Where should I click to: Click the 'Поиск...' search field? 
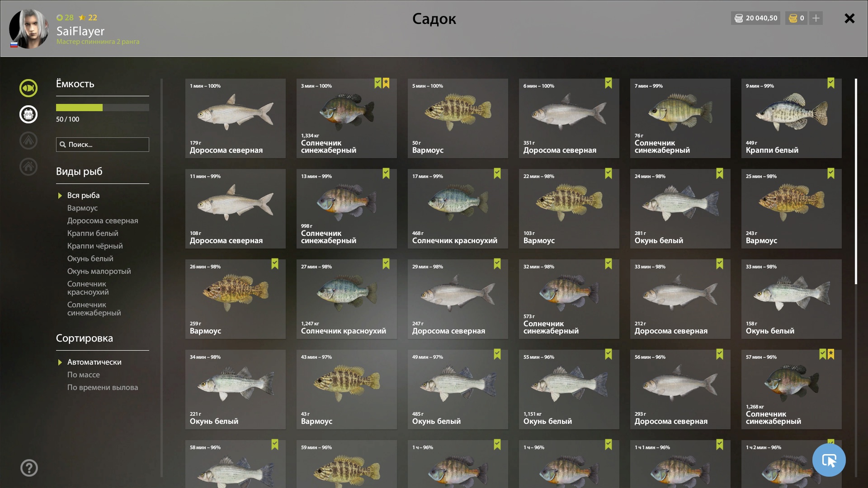point(103,145)
